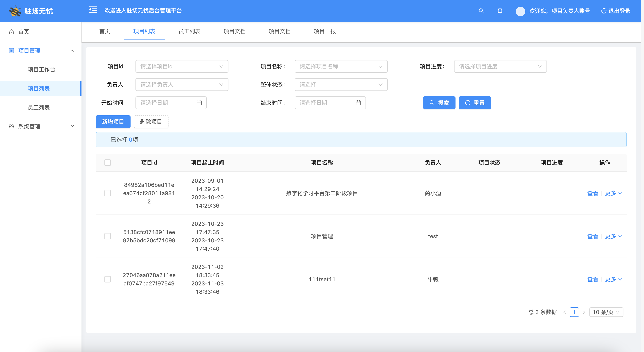
Task: Click the logout icon beside 退出登录
Action: (604, 11)
